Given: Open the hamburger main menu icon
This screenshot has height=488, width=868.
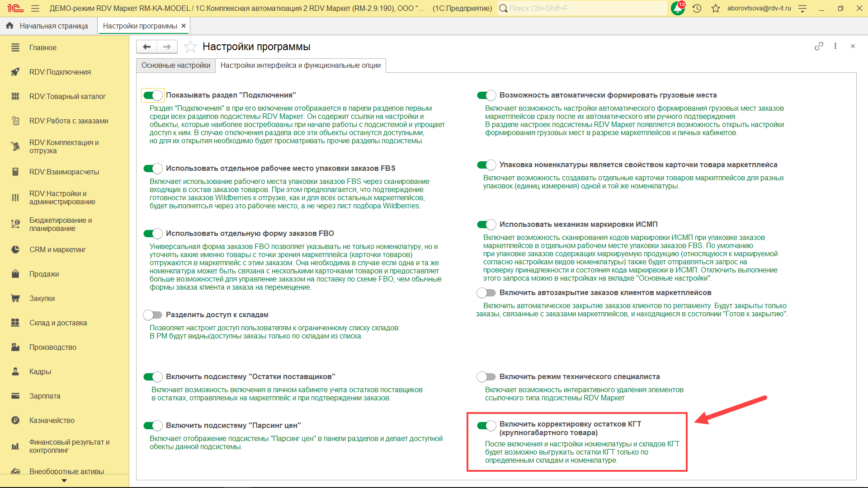Looking at the screenshot, I should [35, 8].
